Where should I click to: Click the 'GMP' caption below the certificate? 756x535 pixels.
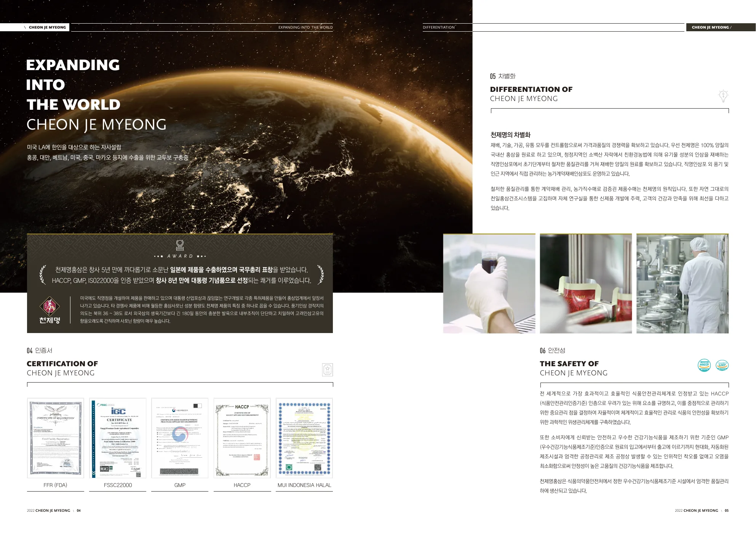(x=180, y=485)
